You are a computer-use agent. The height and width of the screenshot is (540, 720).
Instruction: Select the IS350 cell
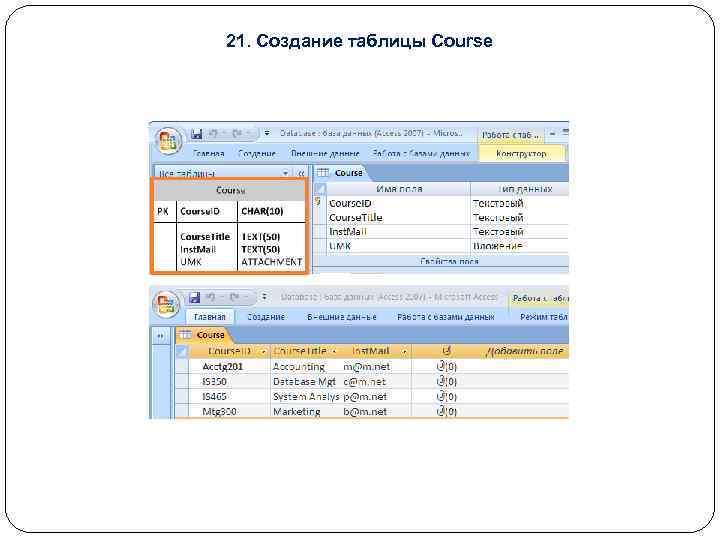click(214, 382)
